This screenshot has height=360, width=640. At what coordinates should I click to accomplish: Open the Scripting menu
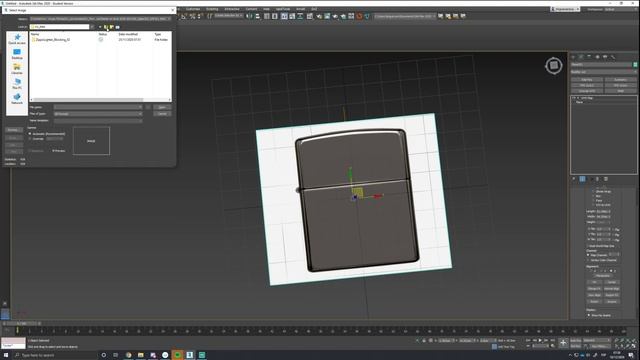point(212,9)
